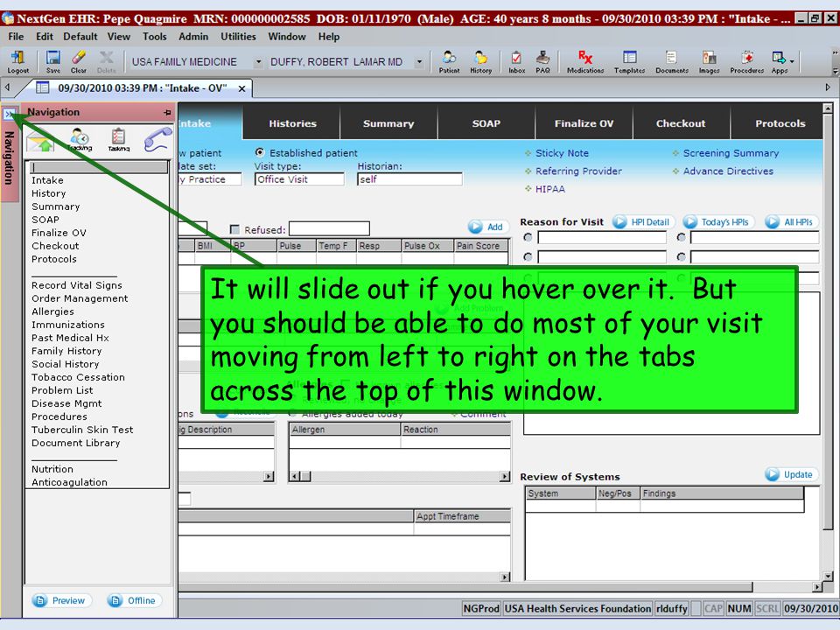The height and width of the screenshot is (630, 840).
Task: Select Anticoagulation in Navigation list
Action: [69, 482]
